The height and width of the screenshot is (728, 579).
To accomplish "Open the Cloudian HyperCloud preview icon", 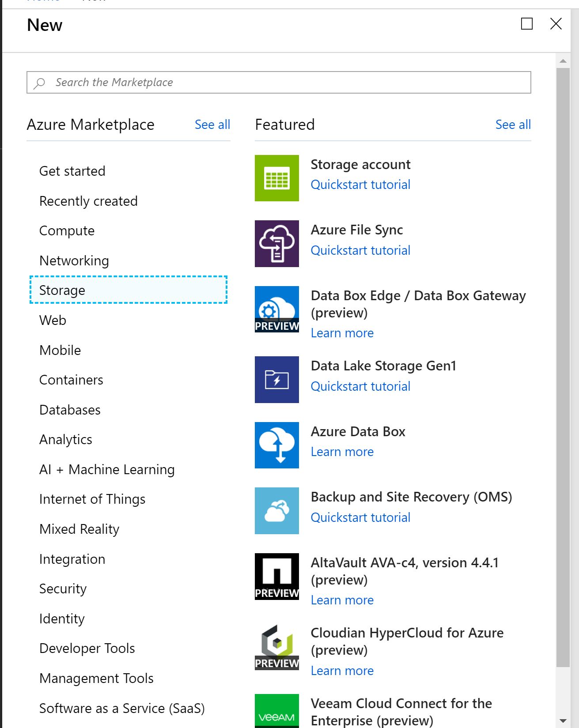I will [x=277, y=647].
